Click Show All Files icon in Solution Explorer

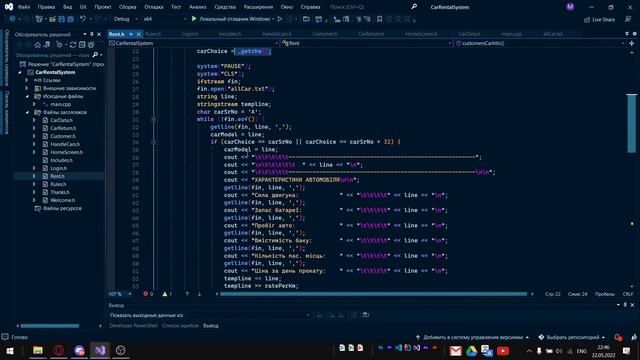click(x=91, y=44)
